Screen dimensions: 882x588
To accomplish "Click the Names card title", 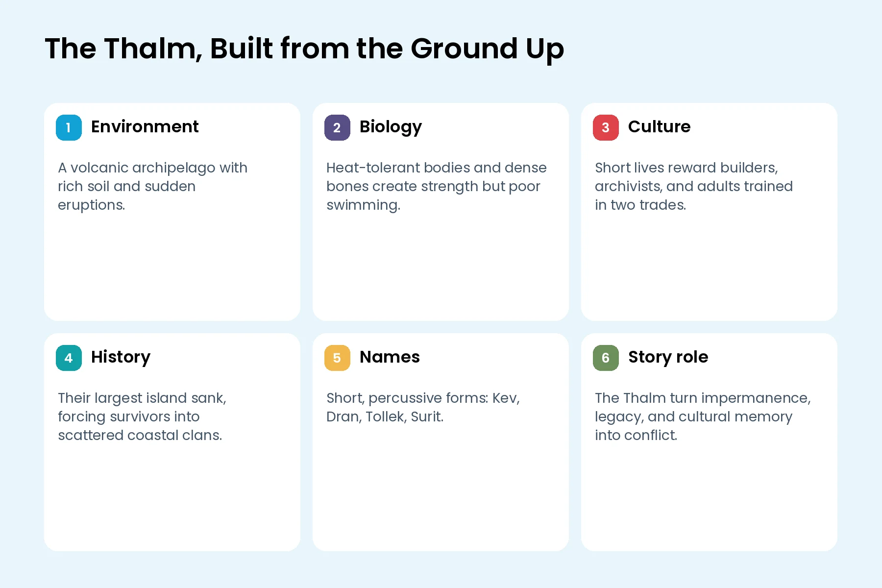I will point(390,357).
